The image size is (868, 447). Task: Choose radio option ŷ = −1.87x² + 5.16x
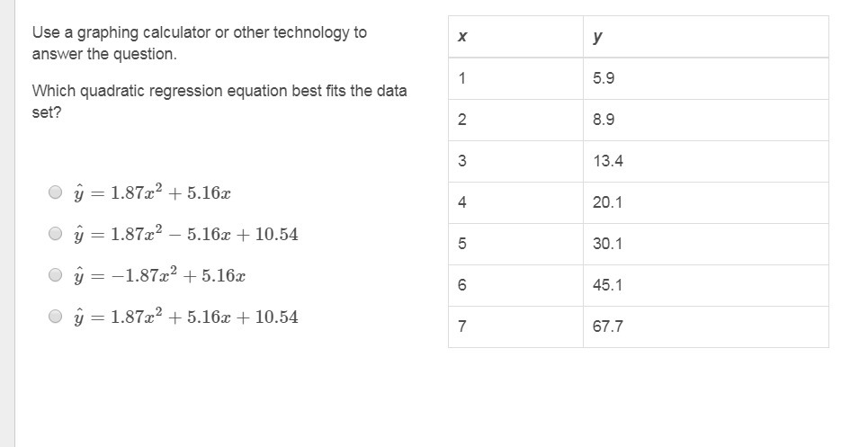click(x=56, y=275)
